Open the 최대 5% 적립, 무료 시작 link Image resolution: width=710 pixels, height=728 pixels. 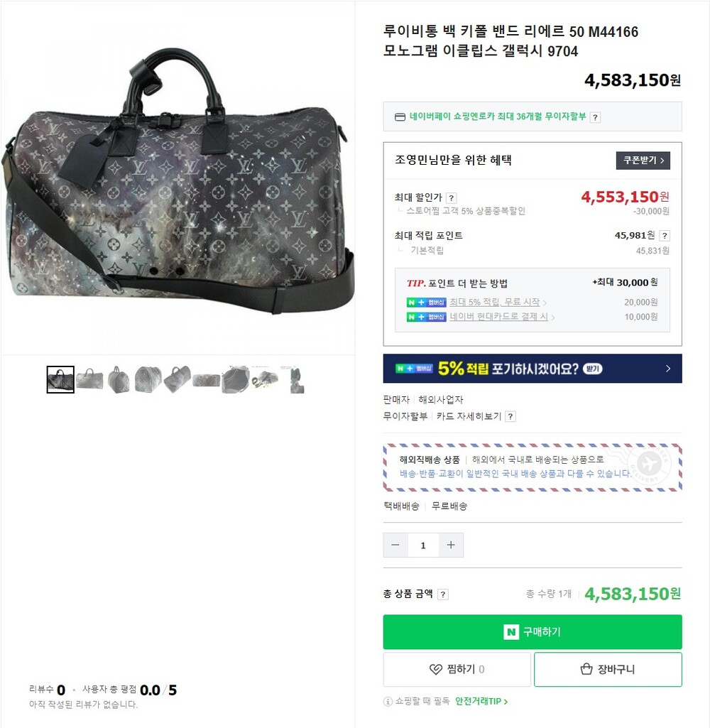[495, 303]
